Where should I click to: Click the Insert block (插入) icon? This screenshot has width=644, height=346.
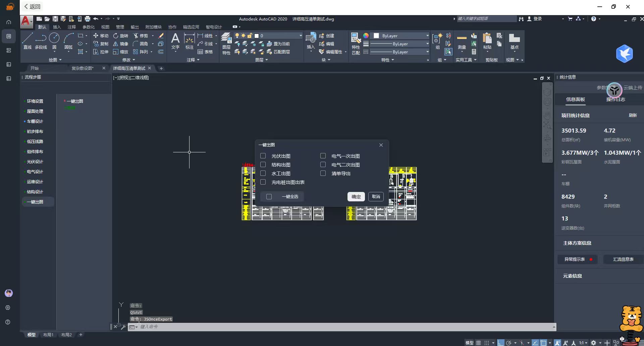pyautogui.click(x=311, y=41)
